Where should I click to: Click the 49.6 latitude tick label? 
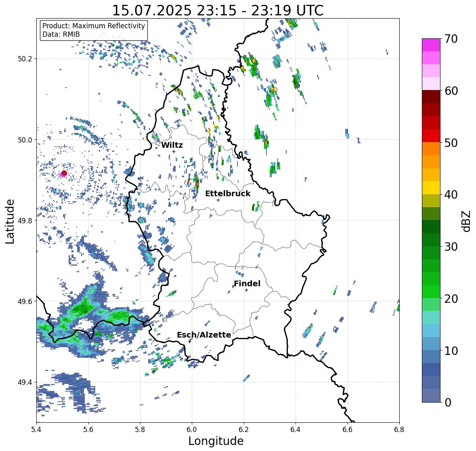pos(25,301)
